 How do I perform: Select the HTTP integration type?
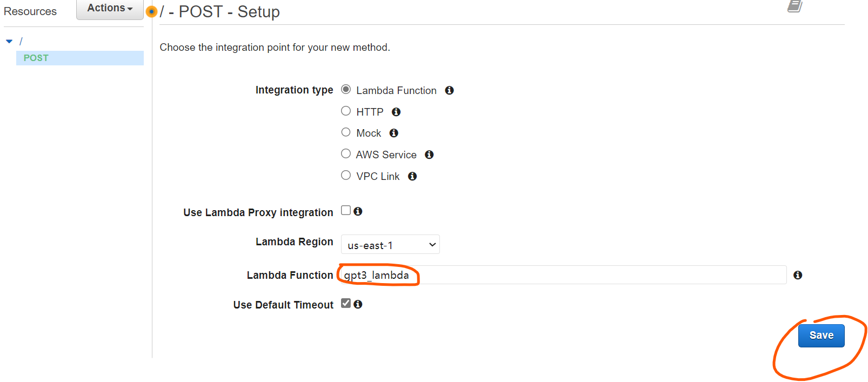tap(346, 111)
